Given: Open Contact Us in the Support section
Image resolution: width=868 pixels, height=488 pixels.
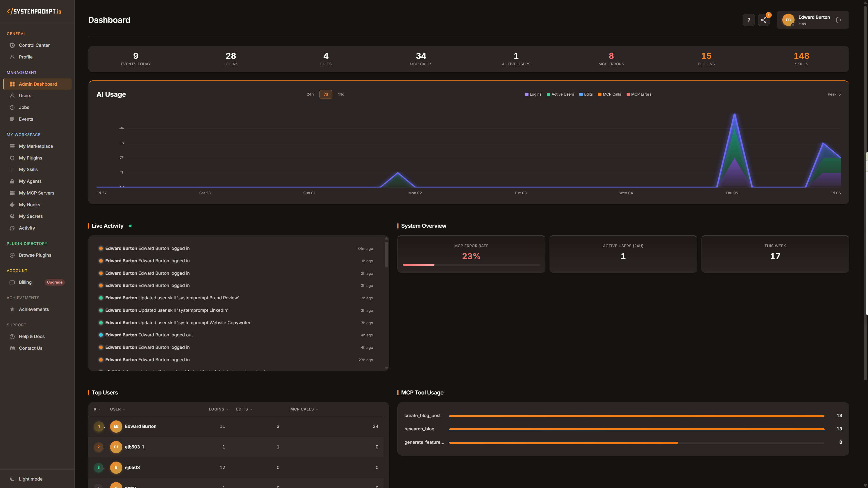Looking at the screenshot, I should tap(30, 348).
